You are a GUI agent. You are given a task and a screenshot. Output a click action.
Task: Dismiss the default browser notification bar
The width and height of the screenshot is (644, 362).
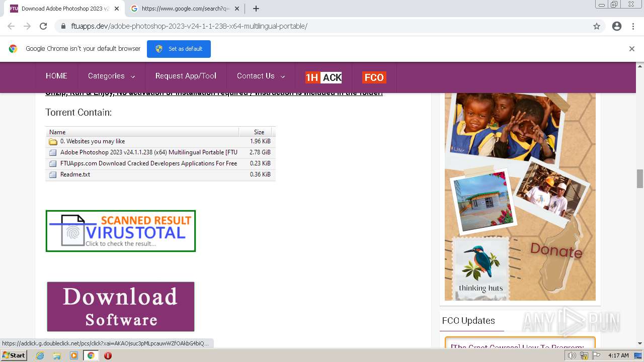(632, 49)
